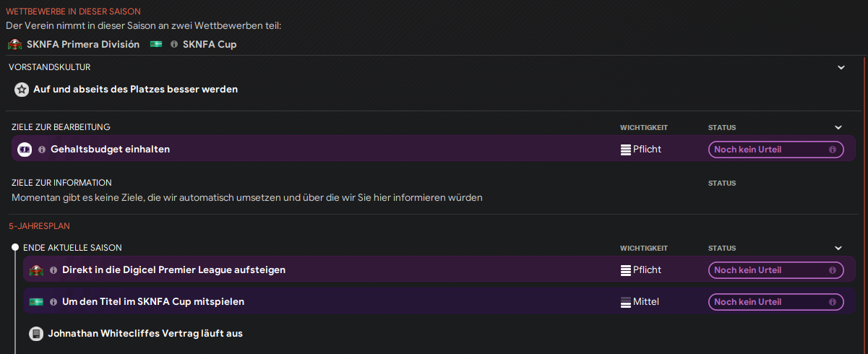Collapse the Vorstandskultur section chevron
Viewport: 868px width, 354px height.
841,67
